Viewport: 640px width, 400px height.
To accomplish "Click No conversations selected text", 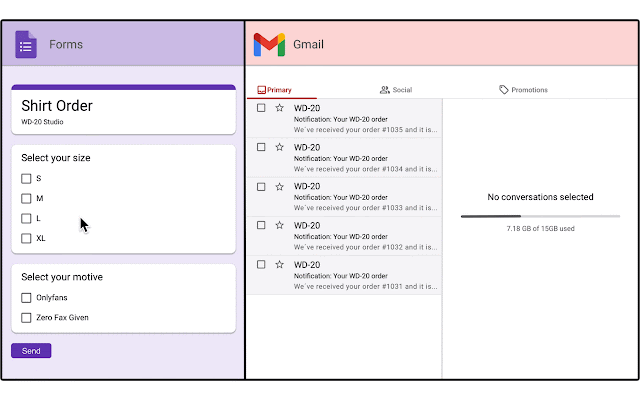I will [540, 197].
